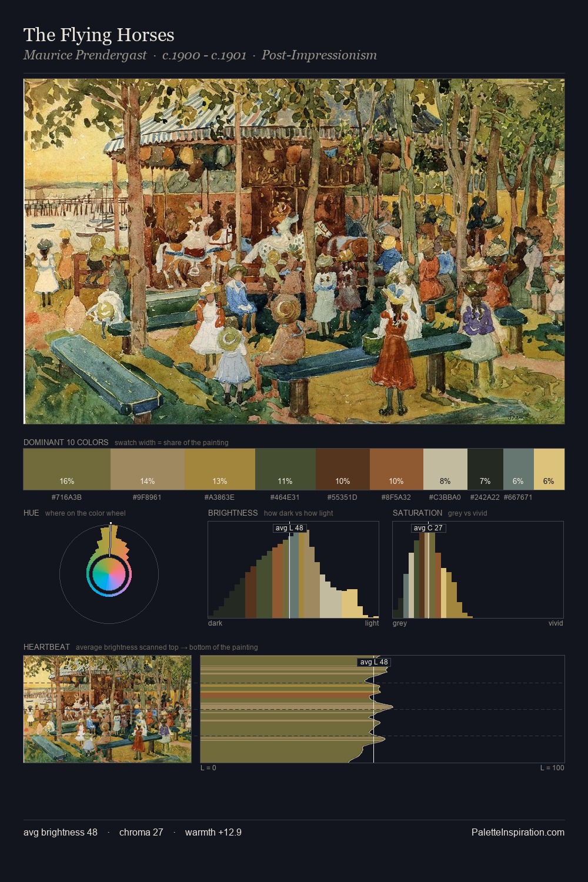Click the style label "Post-Impressionism"
Viewport: 588px width, 882px height.
pos(319,55)
